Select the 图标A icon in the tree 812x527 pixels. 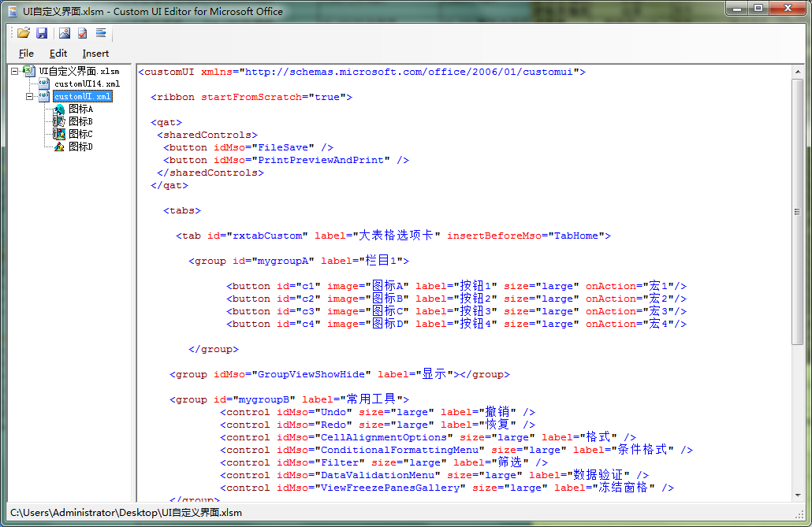[76, 109]
